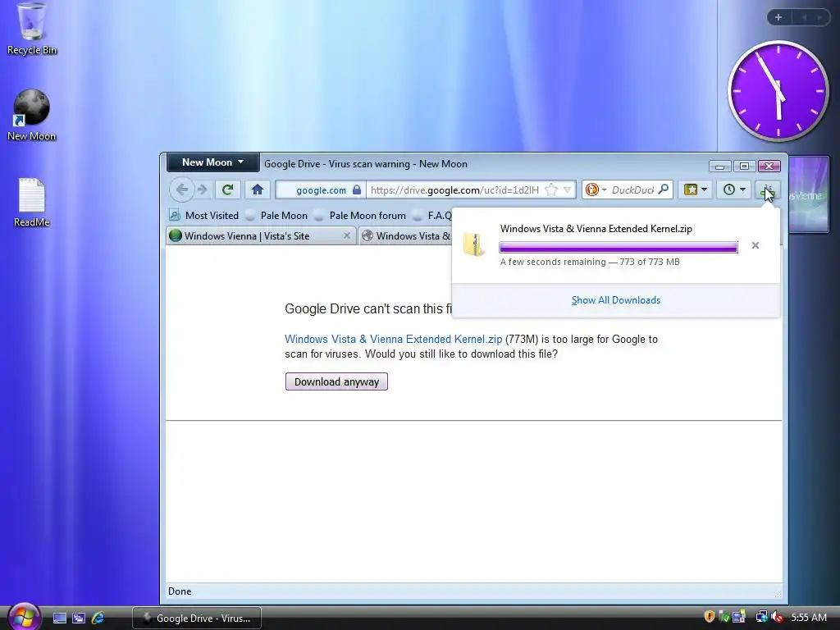The height and width of the screenshot is (630, 840).
Task: Click the download filename text in panel
Action: pos(596,229)
